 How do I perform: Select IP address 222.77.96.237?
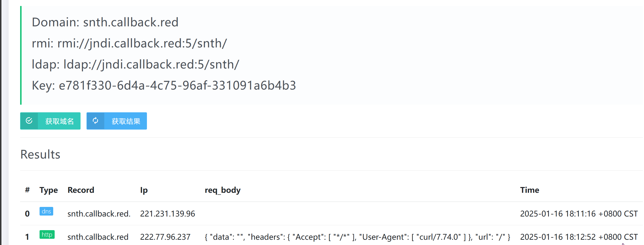pyautogui.click(x=165, y=237)
